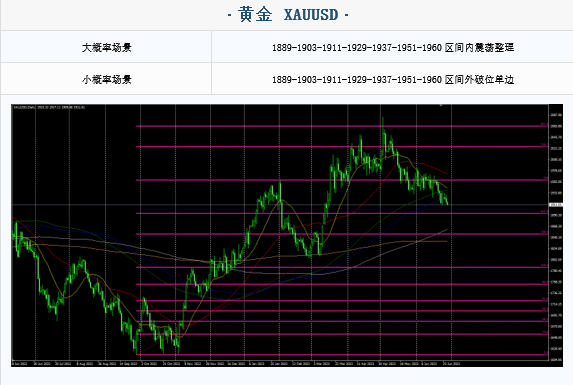The width and height of the screenshot is (573, 385).
Task: Click the highlighted current price tag on price axis
Action: (x=556, y=205)
